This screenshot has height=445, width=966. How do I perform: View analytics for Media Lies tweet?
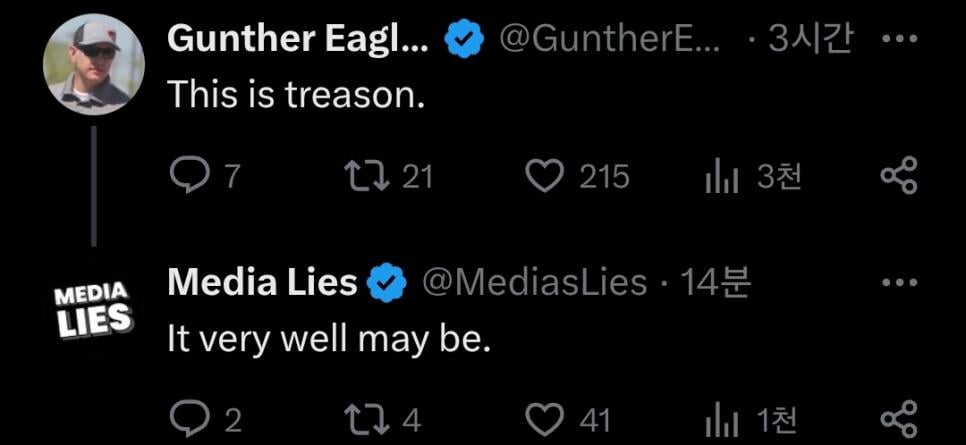click(x=721, y=418)
